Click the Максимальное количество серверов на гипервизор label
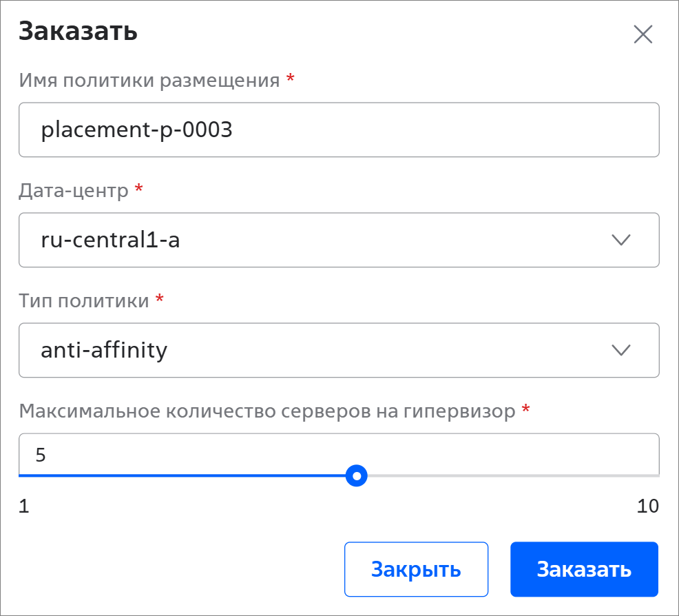This screenshot has height=616, width=679. (267, 411)
